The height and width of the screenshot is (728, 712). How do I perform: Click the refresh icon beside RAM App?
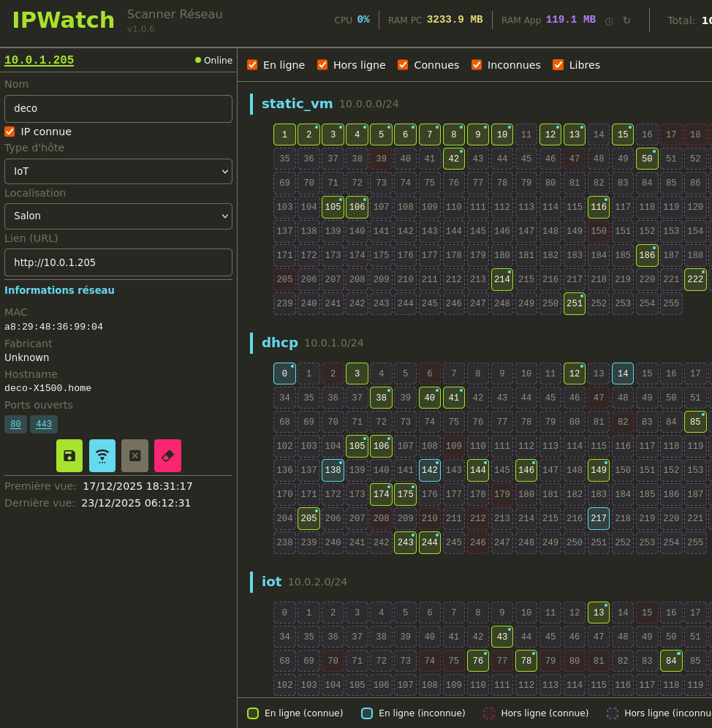coord(626,20)
